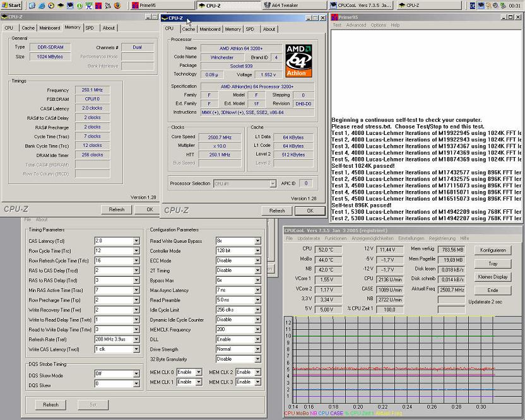Image resolution: width=525 pixels, height=420 pixels.
Task: Open Read Write Queue Bypass dropdown
Action: (257, 241)
